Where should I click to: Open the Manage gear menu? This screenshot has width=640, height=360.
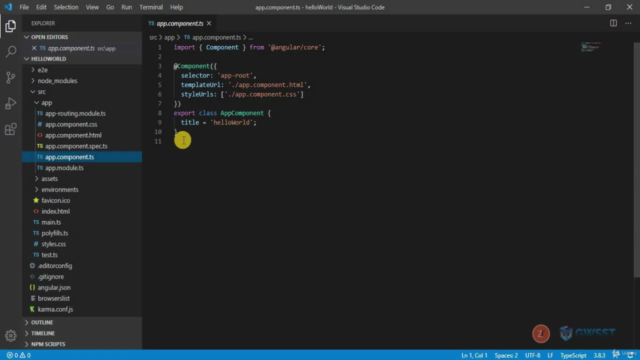11,336
